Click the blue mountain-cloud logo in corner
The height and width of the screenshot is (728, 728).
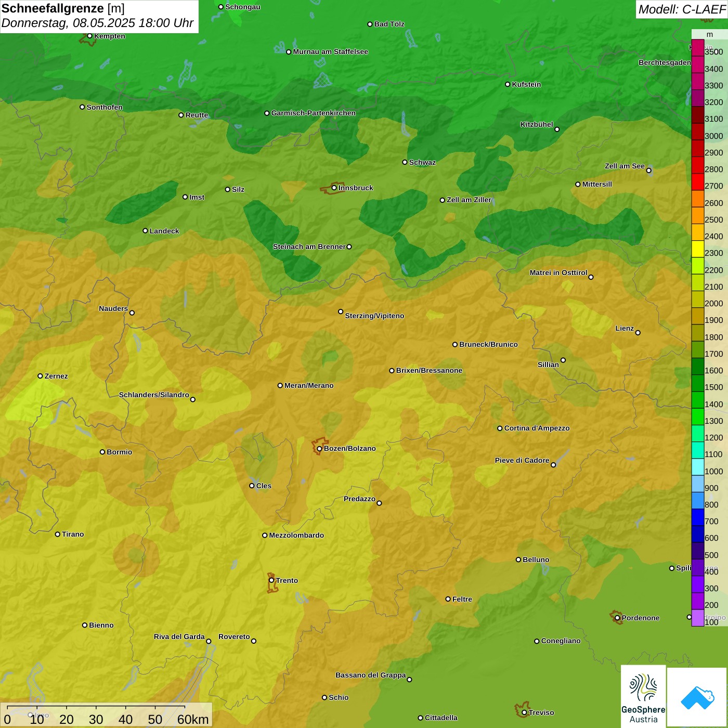[697, 698]
